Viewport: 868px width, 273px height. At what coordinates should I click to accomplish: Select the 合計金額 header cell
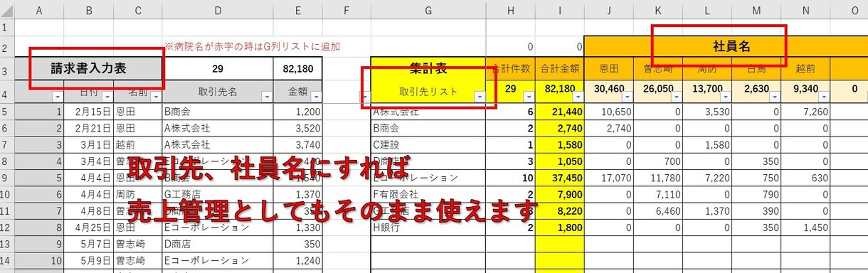[559, 69]
